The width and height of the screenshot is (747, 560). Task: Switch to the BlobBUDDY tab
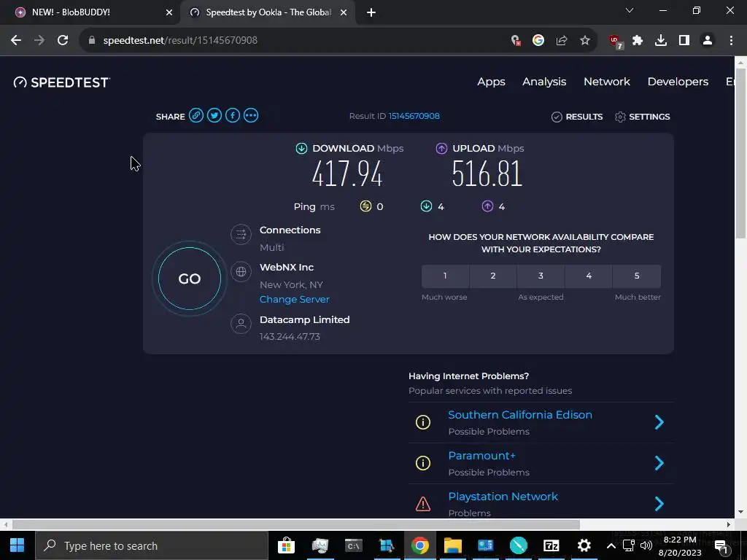coord(89,12)
